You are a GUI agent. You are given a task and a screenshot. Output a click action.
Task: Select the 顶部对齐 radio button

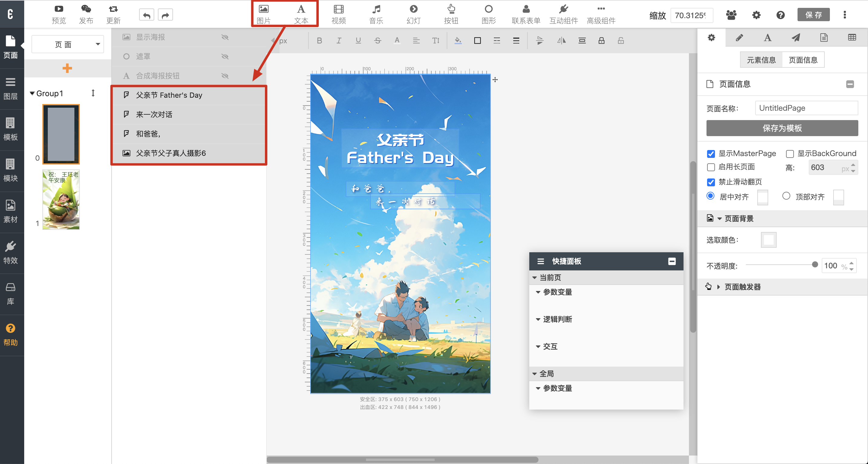pyautogui.click(x=786, y=196)
